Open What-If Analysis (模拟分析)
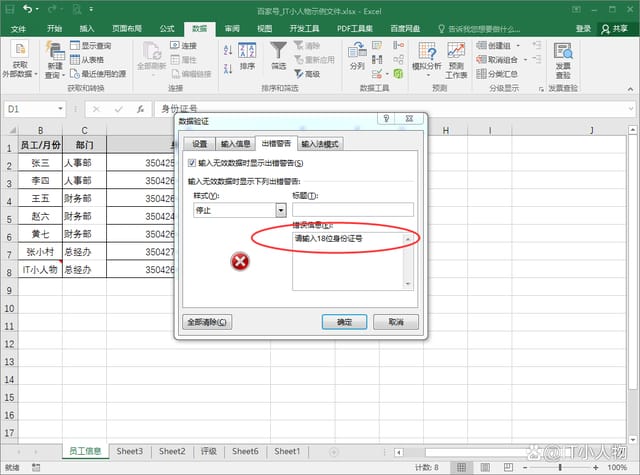640x475 pixels. click(x=427, y=57)
